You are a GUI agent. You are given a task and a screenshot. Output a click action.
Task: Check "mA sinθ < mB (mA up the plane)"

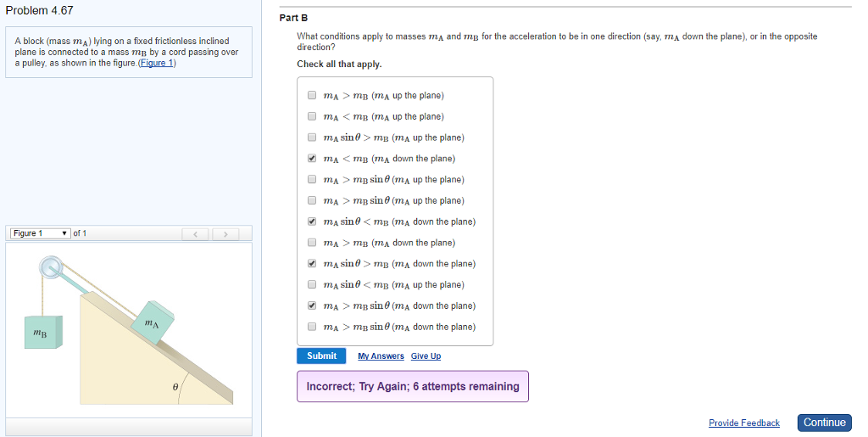[x=312, y=285]
